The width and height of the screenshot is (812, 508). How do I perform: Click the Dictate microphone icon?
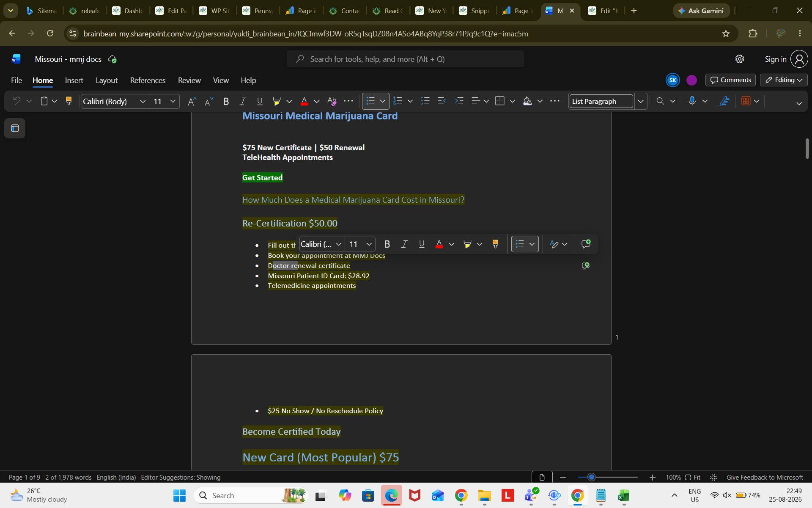[692, 101]
